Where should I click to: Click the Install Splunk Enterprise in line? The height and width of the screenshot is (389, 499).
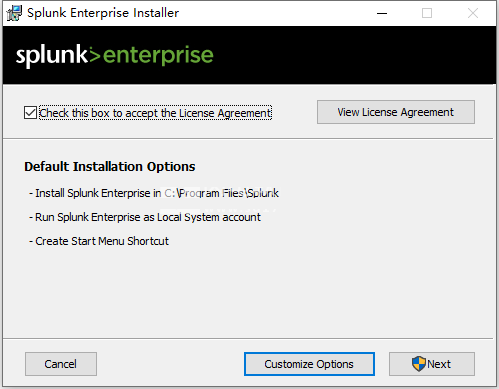[x=154, y=193]
